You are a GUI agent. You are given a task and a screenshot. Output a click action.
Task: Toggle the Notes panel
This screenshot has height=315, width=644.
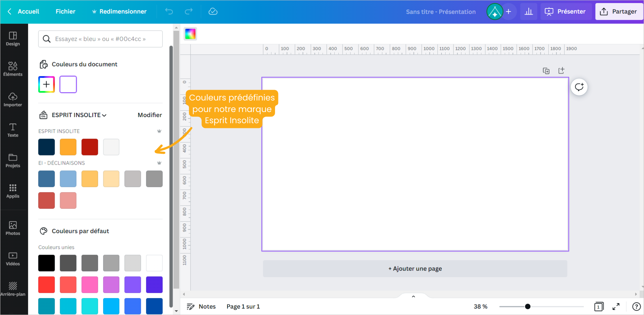[x=201, y=307]
